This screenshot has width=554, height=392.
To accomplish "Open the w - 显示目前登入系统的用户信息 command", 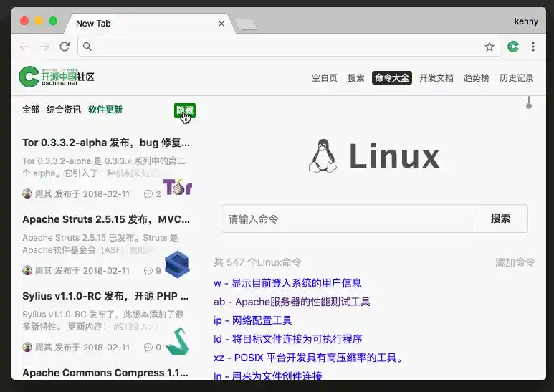I will (x=287, y=283).
